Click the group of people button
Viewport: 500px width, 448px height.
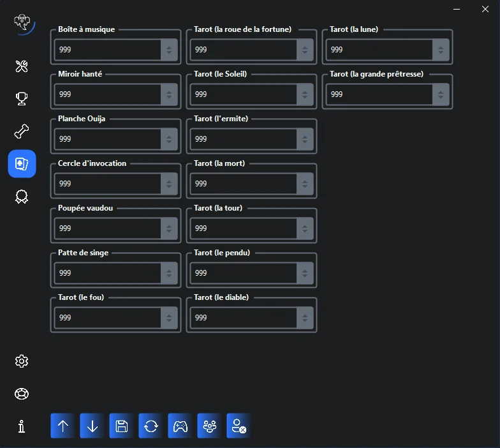(x=209, y=426)
